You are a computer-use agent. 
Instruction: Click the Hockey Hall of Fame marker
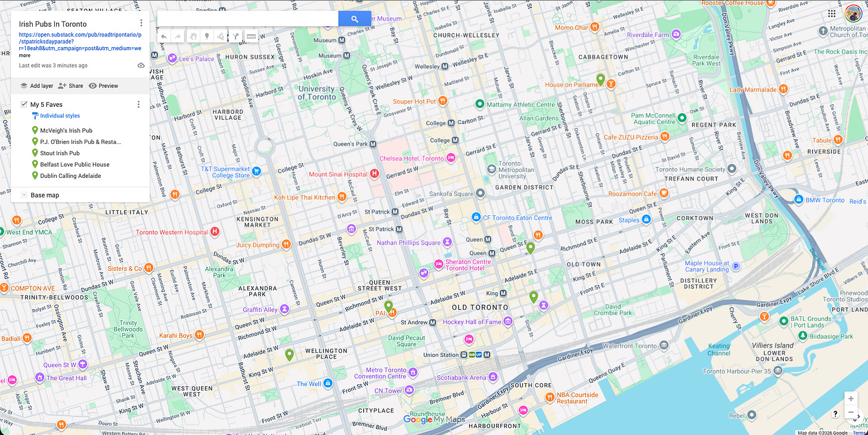point(508,322)
